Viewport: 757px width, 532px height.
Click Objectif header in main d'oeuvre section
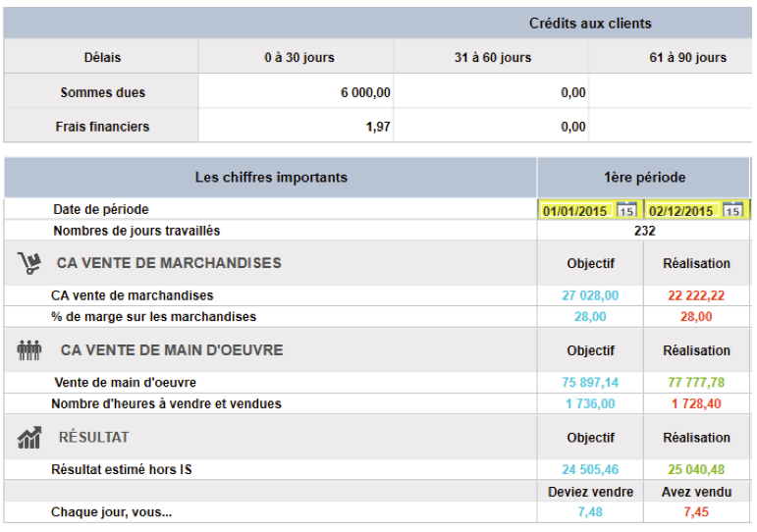591,350
